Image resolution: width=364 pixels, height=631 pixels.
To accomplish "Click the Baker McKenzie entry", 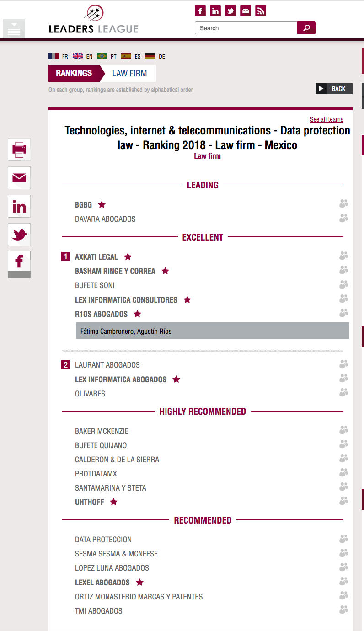I will pos(102,431).
